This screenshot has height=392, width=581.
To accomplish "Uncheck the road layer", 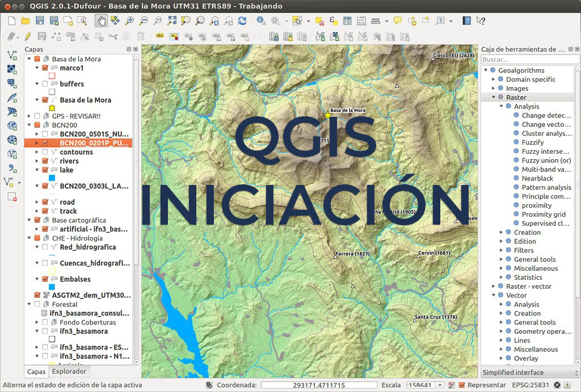I will tap(45, 202).
